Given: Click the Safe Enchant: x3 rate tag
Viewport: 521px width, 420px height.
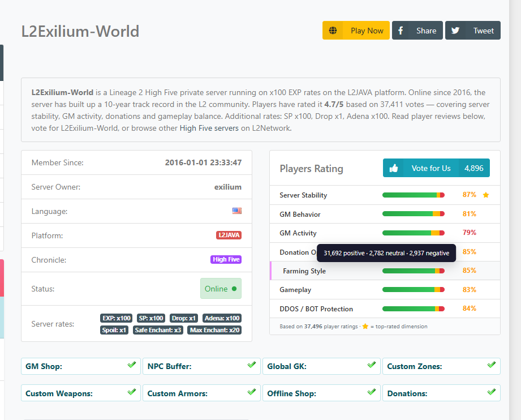Looking at the screenshot, I should coord(158,330).
